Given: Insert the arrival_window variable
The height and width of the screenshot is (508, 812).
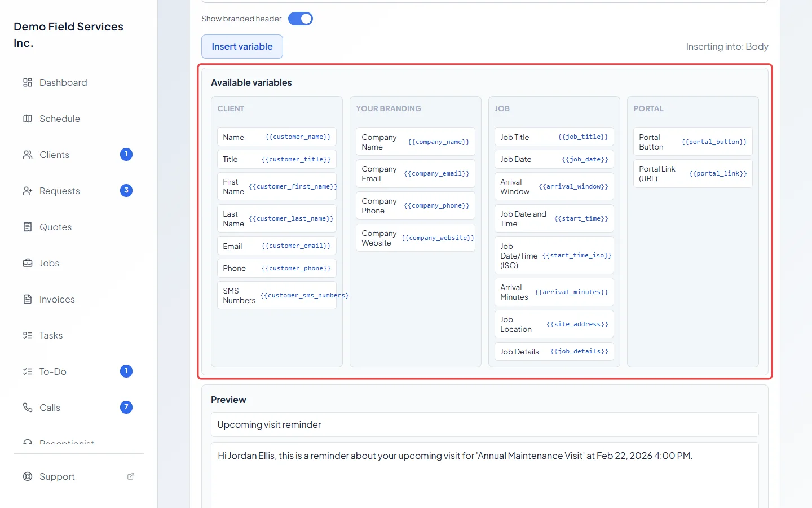Looking at the screenshot, I should pos(554,187).
